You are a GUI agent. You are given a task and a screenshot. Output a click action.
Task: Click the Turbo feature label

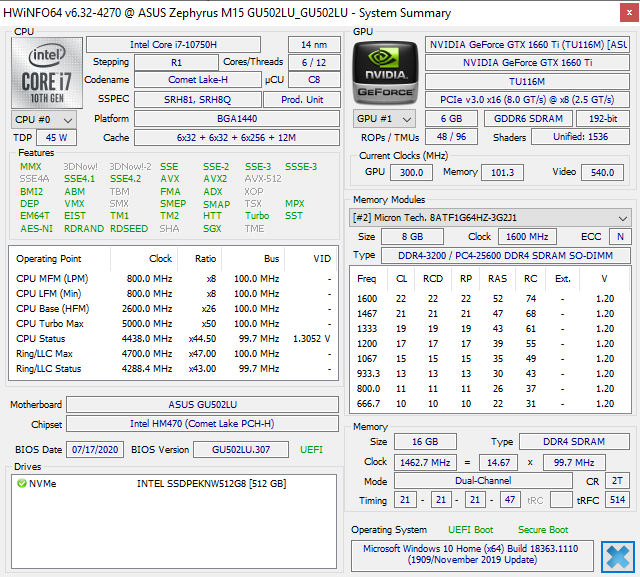coord(257,215)
